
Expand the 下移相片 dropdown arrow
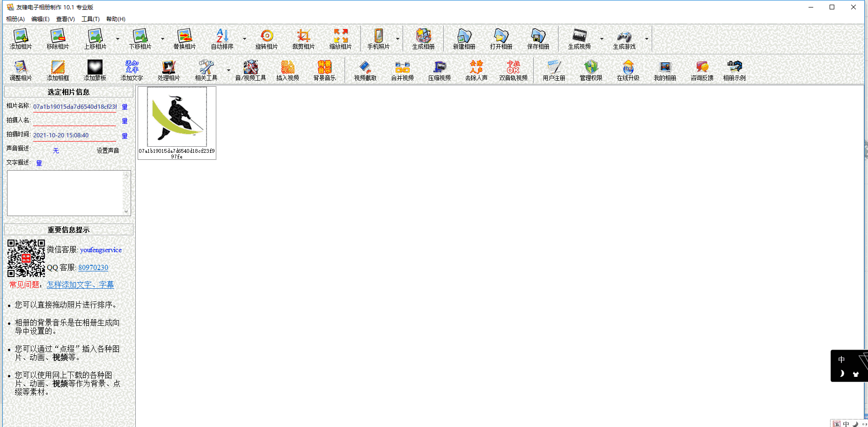pos(162,39)
